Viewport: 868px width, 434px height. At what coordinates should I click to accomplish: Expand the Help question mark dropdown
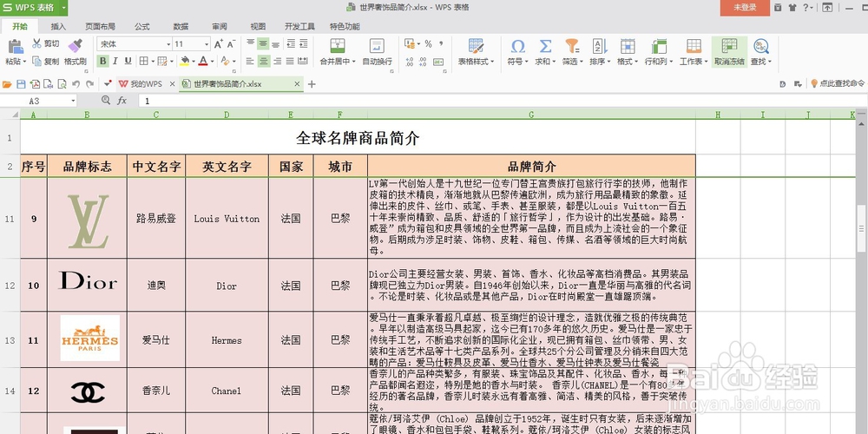(x=812, y=7)
